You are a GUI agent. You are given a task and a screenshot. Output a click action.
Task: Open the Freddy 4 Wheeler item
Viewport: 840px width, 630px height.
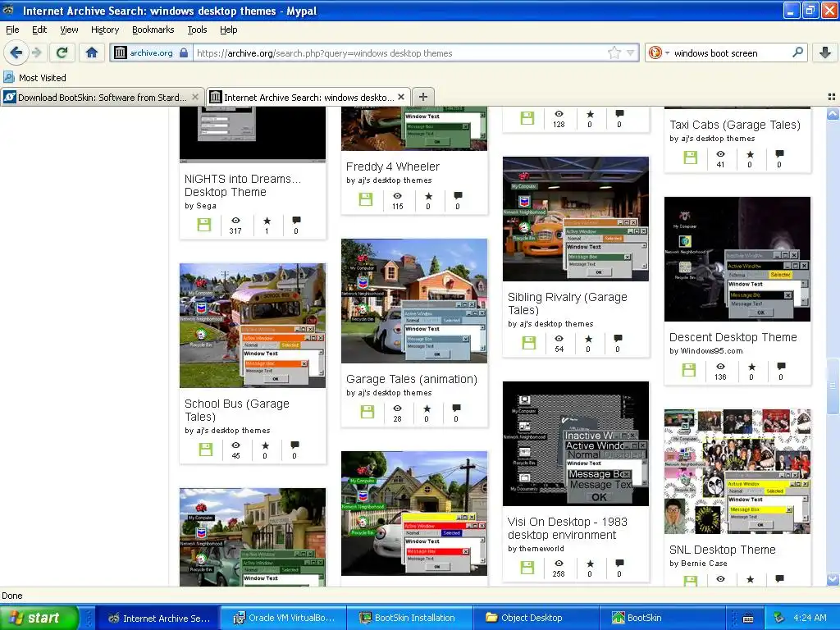393,167
